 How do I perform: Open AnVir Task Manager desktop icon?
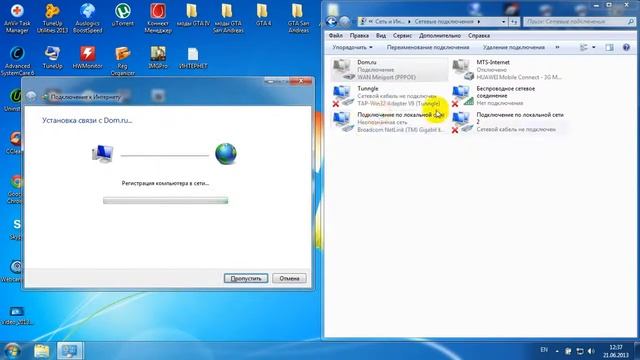tap(17, 19)
